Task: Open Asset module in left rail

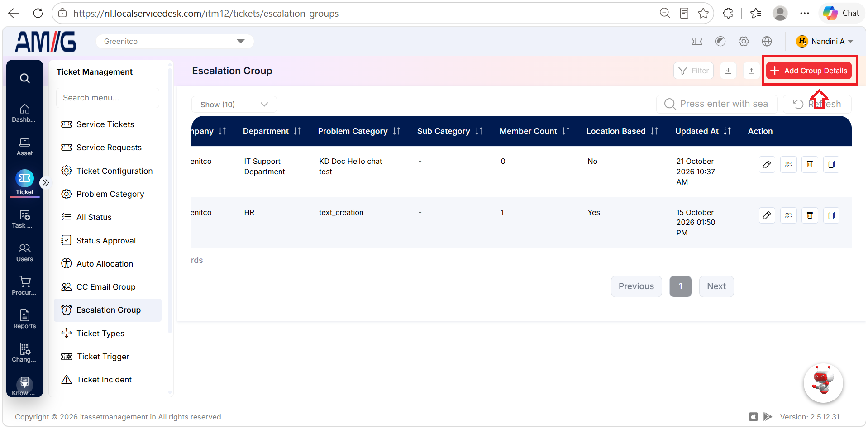Action: click(x=24, y=147)
